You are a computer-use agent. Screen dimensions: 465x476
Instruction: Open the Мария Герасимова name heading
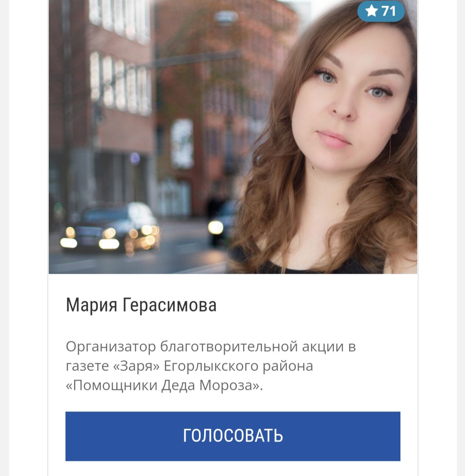[x=141, y=305]
